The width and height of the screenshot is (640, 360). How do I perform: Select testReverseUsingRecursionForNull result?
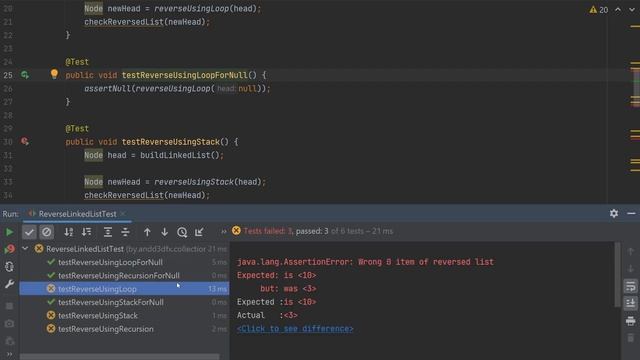pos(119,276)
